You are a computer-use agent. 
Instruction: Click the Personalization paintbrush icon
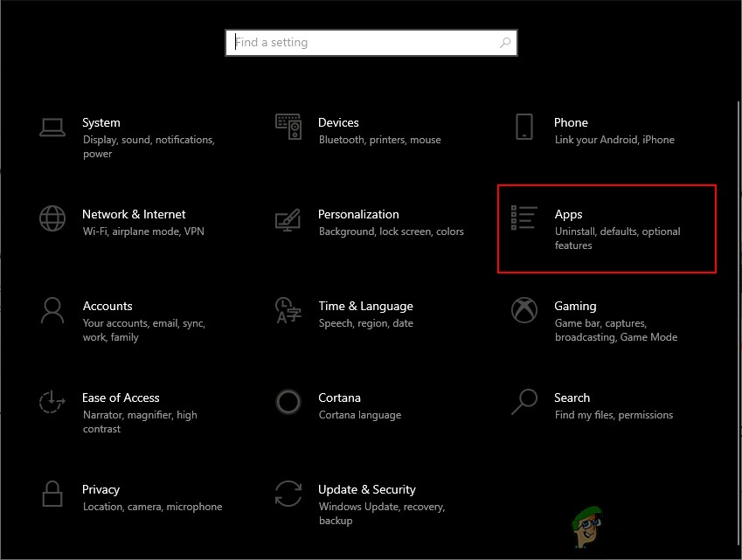point(288,218)
